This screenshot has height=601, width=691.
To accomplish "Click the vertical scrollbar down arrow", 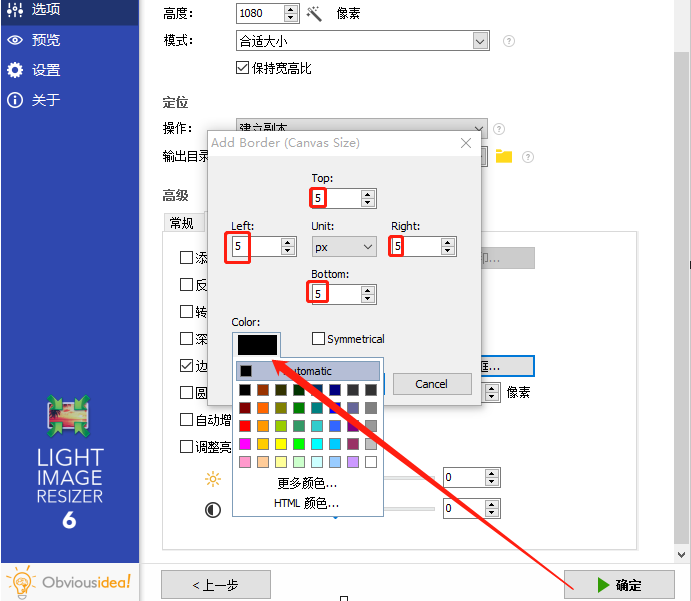I will (681, 555).
